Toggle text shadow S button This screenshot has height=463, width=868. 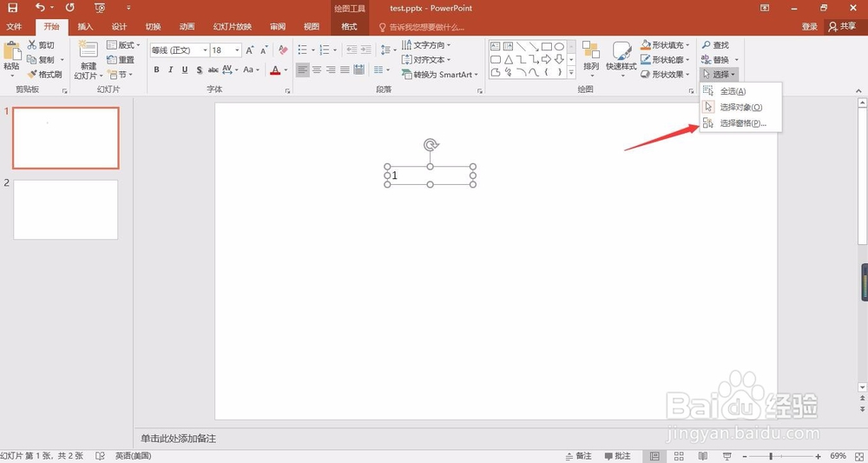point(200,69)
